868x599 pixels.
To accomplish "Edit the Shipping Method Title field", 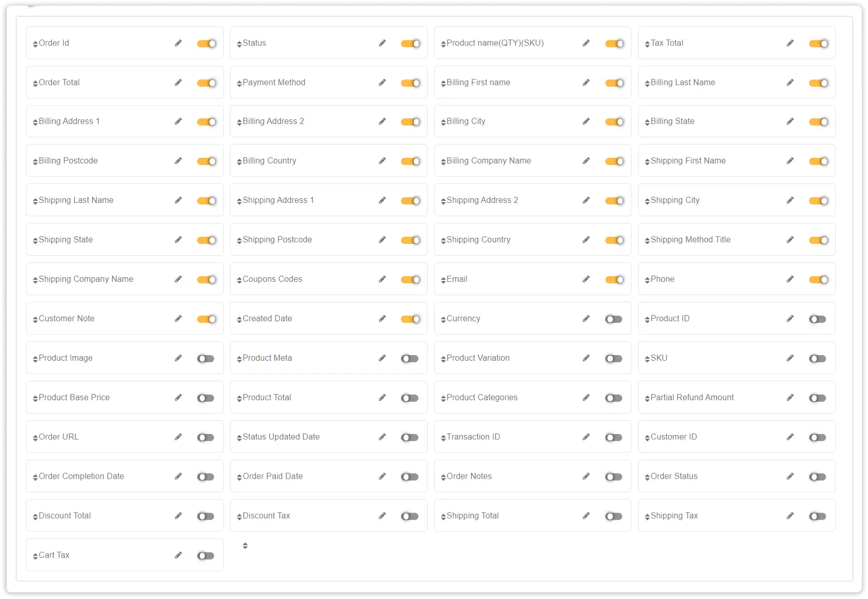I will click(790, 240).
